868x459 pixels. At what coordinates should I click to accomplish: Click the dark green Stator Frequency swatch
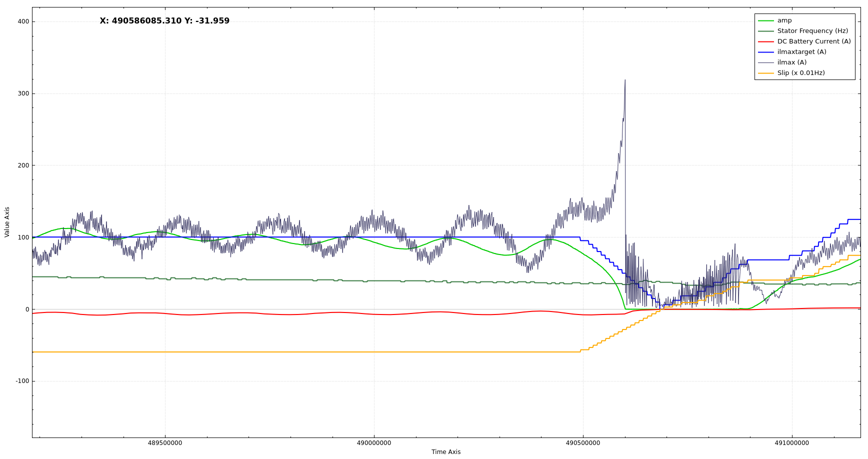click(x=765, y=31)
